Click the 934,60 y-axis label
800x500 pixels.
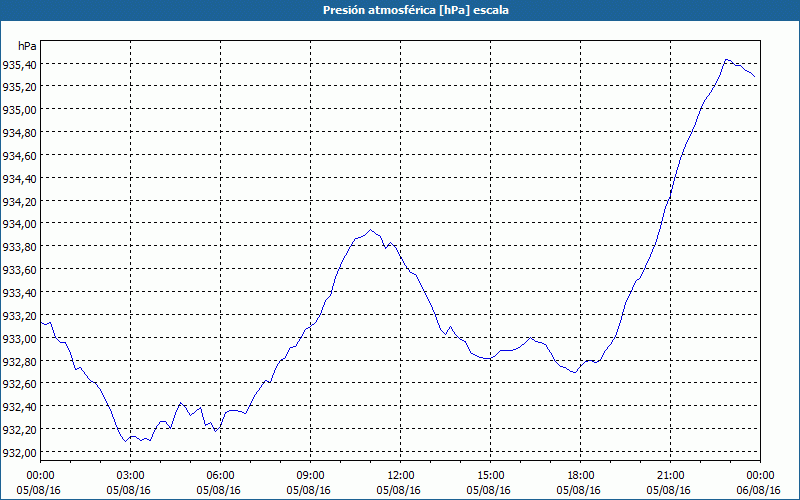(x=19, y=156)
